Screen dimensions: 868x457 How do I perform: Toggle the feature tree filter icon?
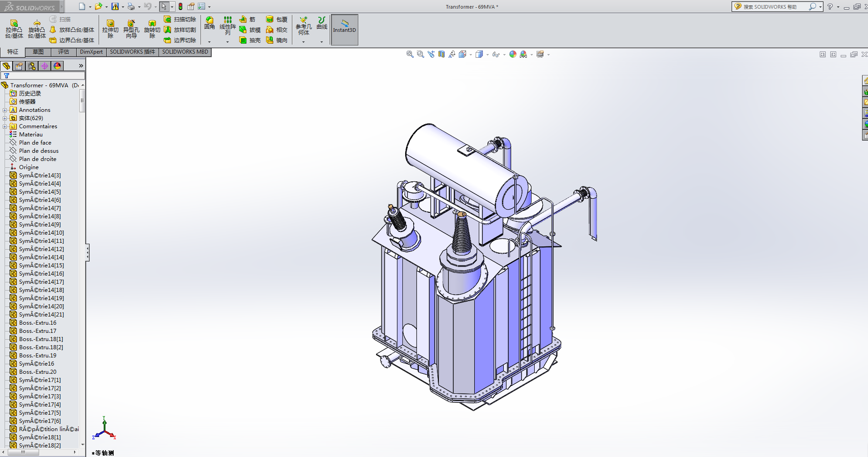6,75
